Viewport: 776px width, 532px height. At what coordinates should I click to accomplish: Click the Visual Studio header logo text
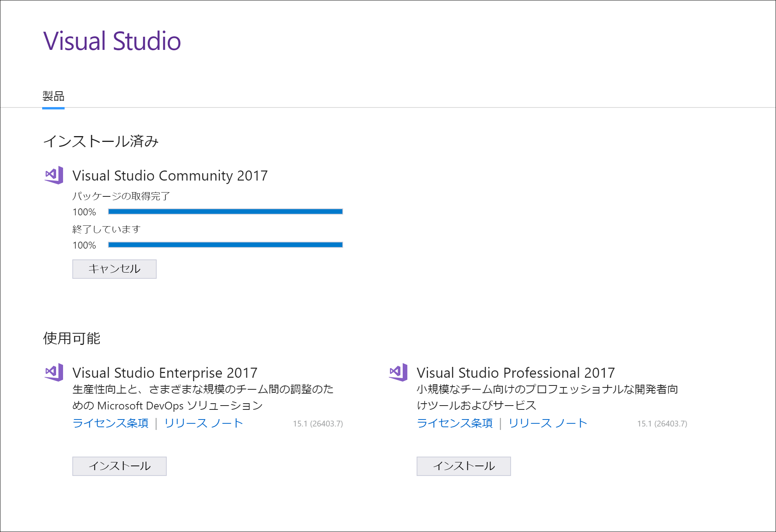pyautogui.click(x=112, y=41)
